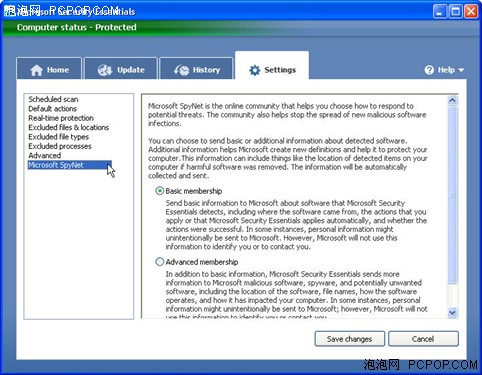The height and width of the screenshot is (375, 482).
Task: Click the Update globe icon
Action: (105, 70)
